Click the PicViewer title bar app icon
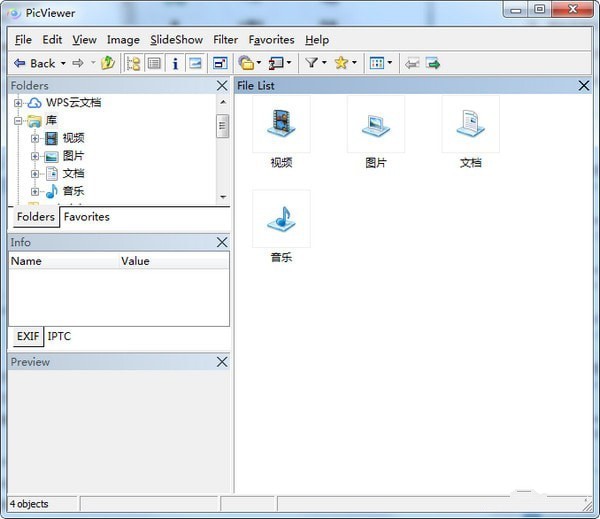 pyautogui.click(x=15, y=13)
